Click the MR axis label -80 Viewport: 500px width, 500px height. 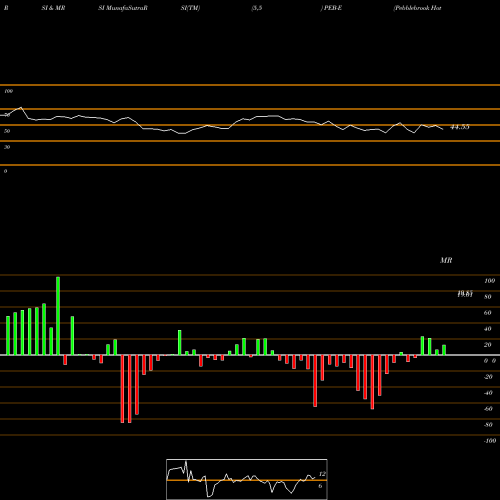[488, 425]
